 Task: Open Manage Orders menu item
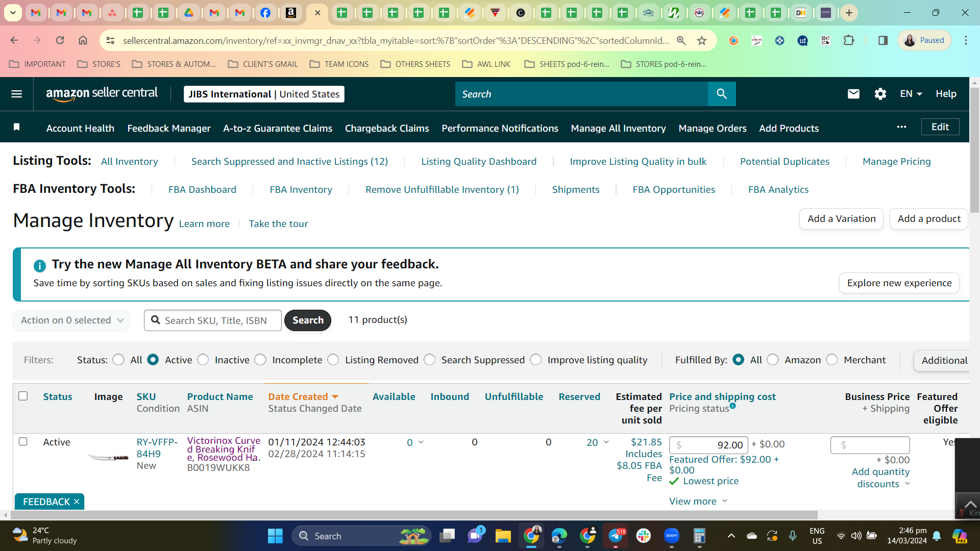click(x=713, y=128)
